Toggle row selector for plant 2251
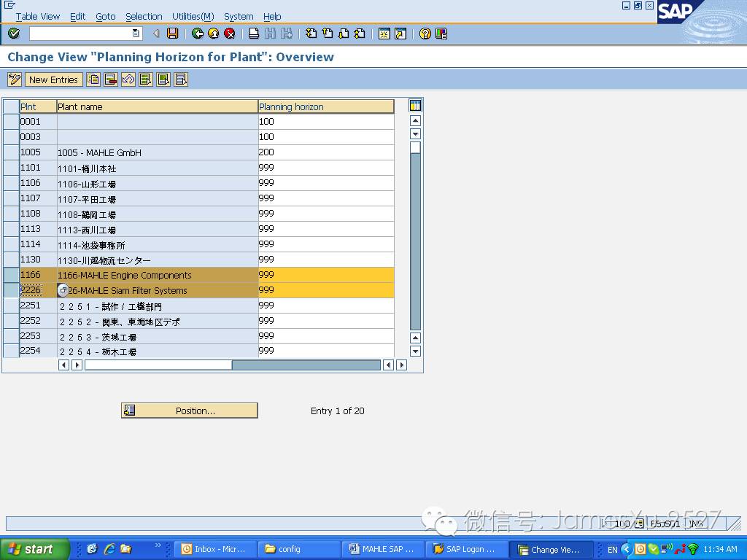Image resolution: width=747 pixels, height=560 pixels. pos(11,306)
